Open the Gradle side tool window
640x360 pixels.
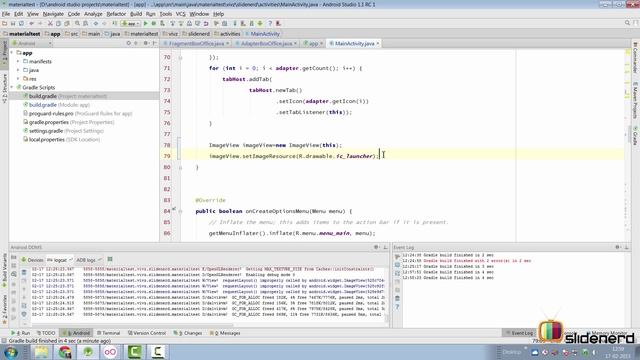tap(635, 136)
